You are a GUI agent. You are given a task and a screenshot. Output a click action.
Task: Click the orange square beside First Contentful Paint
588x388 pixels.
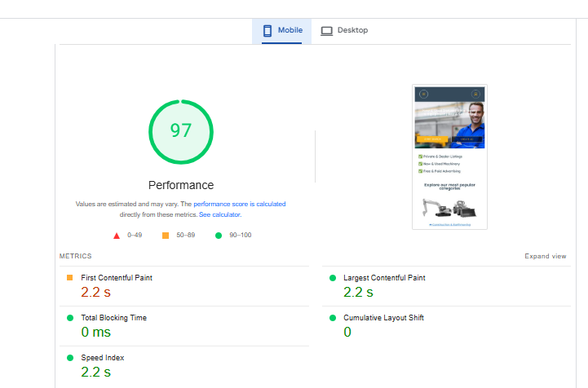pyautogui.click(x=70, y=277)
